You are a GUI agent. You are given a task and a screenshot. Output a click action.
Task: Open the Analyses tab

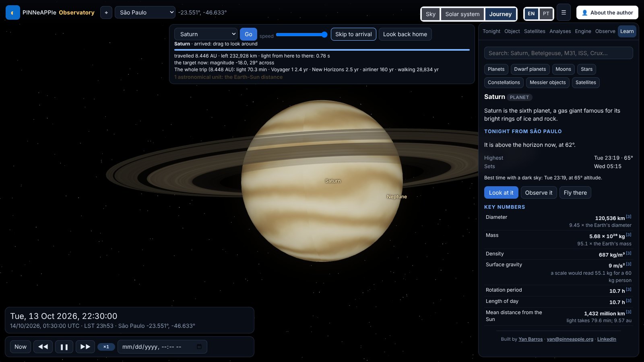click(x=560, y=31)
